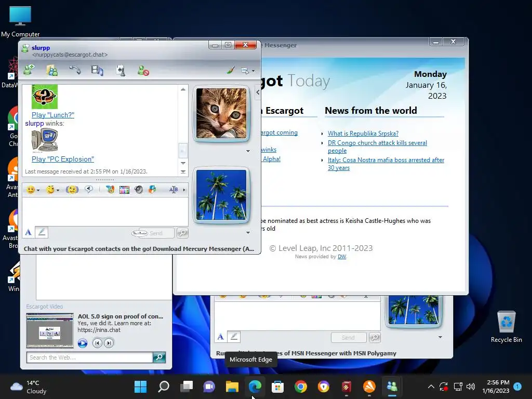Open File Explorer from the taskbar
This screenshot has width=532, height=399.
click(x=232, y=386)
